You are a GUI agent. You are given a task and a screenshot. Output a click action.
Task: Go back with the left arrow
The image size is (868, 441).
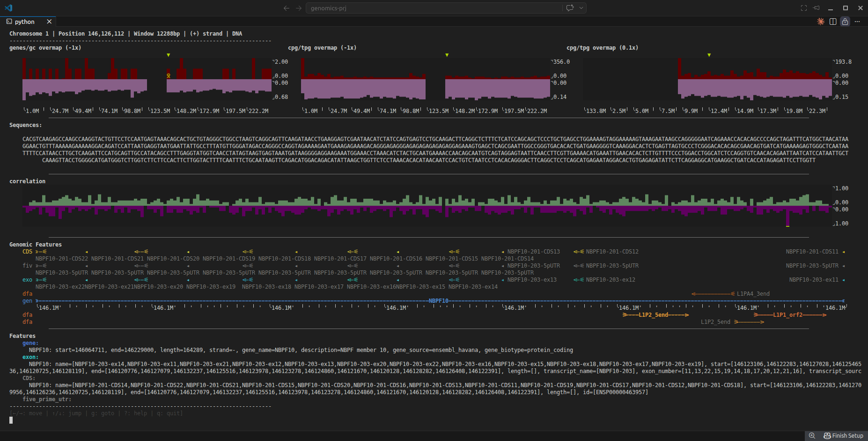[x=287, y=8]
